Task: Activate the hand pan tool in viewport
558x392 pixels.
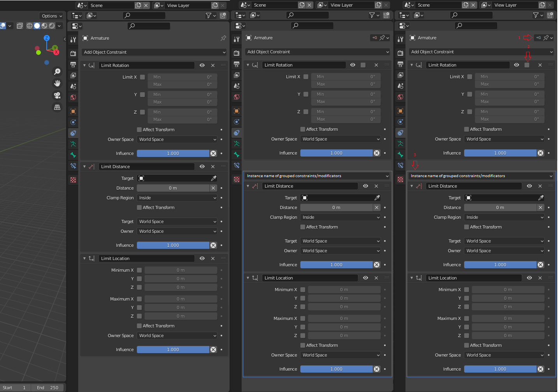Action: pyautogui.click(x=57, y=83)
